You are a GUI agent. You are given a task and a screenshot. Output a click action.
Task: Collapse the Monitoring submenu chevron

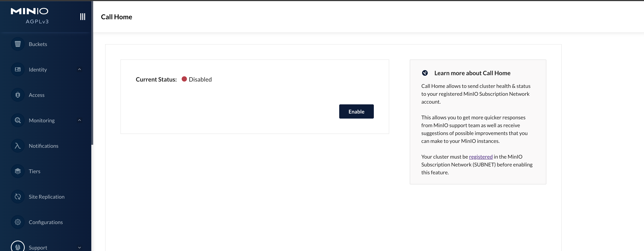pyautogui.click(x=80, y=120)
